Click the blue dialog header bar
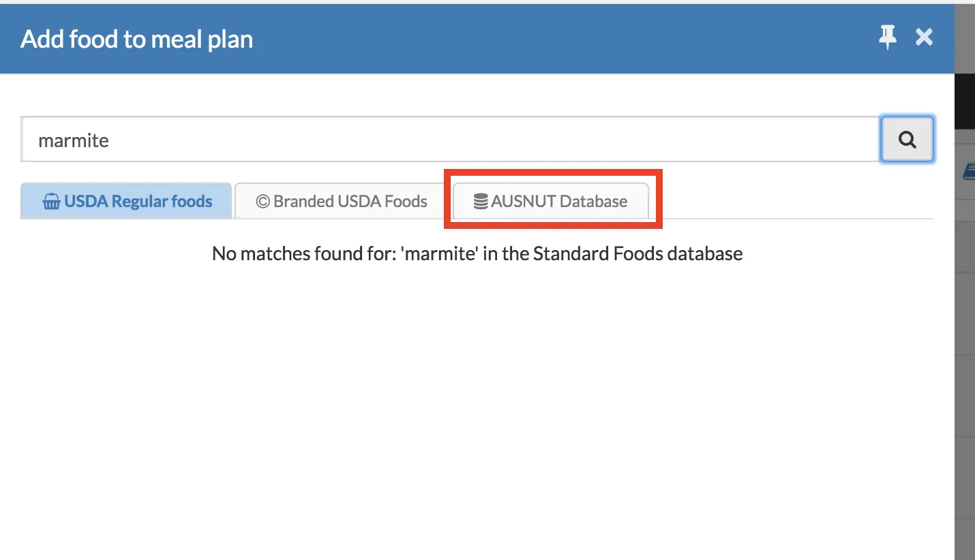This screenshot has height=560, width=975. 545,39
